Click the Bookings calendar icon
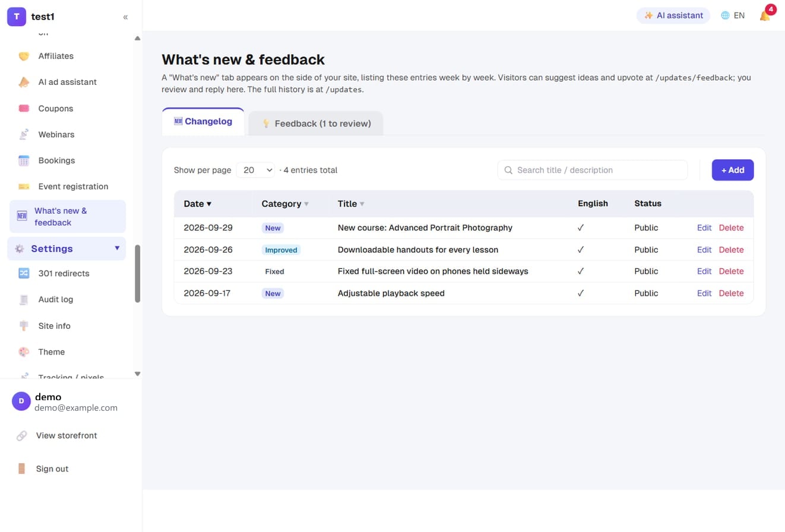This screenshot has width=785, height=532. pyautogui.click(x=24, y=160)
